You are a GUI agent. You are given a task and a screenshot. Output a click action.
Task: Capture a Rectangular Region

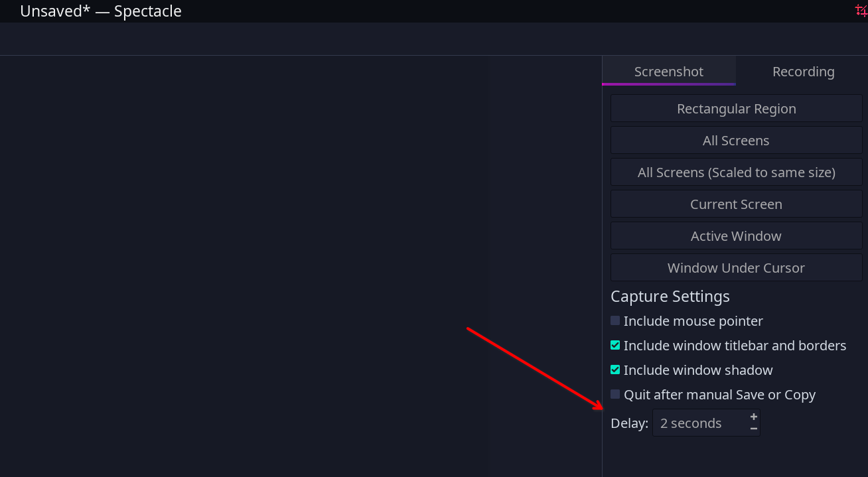736,109
